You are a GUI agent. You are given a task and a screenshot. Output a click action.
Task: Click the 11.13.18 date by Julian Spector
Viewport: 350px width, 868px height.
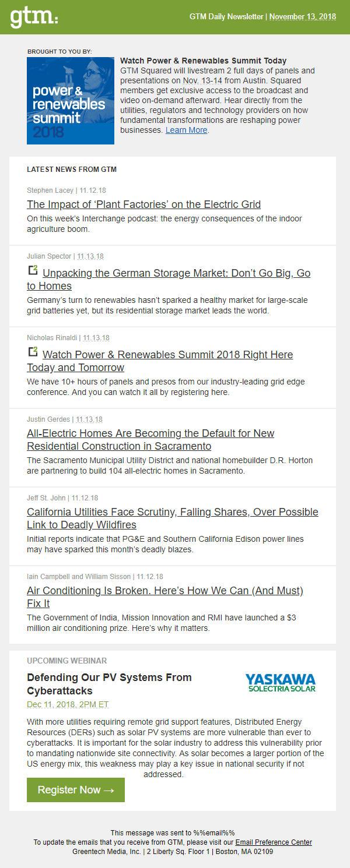pos(90,256)
